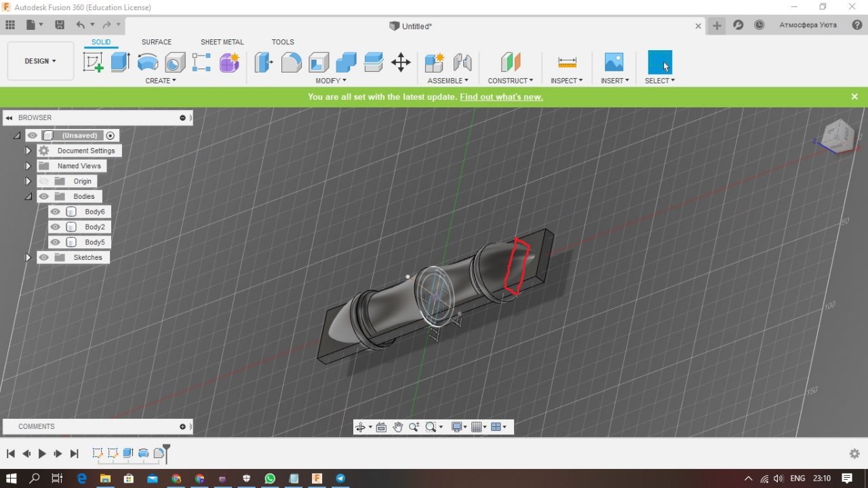Select the Move/Copy arrows tool

click(x=401, y=62)
